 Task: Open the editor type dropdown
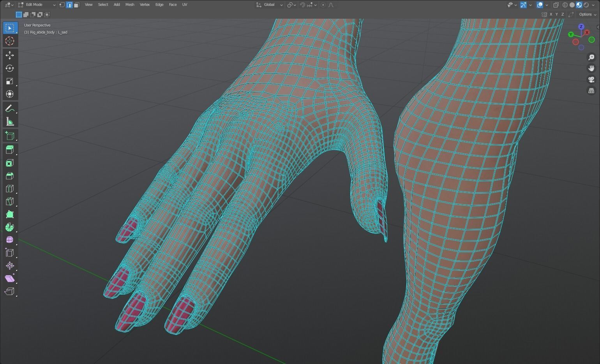pos(9,5)
